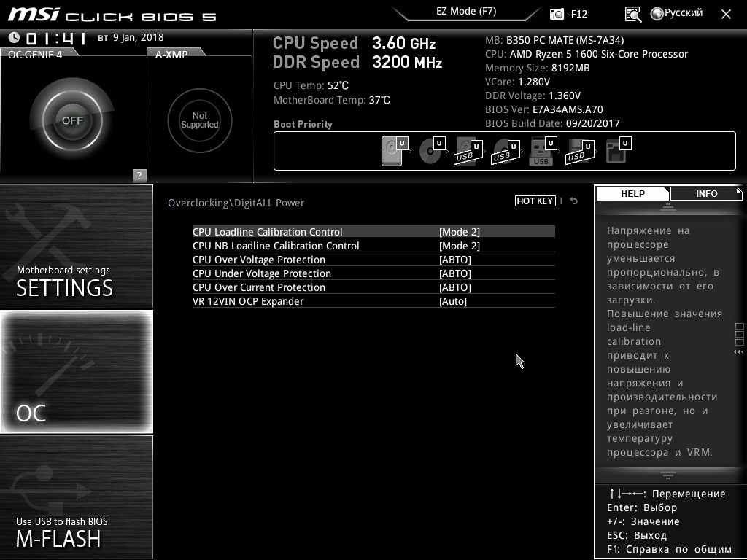747x560 pixels.
Task: Select the USB floppy boot device icon
Action: tap(580, 151)
